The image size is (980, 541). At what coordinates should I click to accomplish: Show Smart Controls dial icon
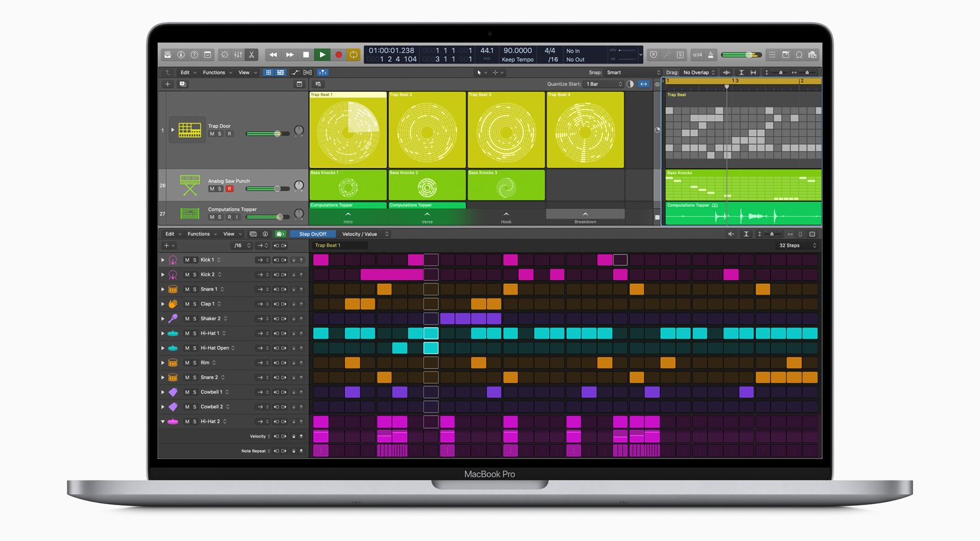click(x=225, y=55)
